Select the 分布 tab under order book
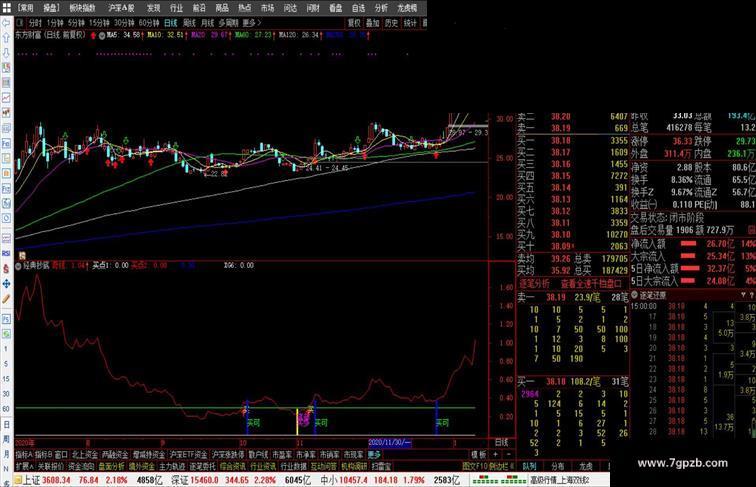This screenshot has height=487, width=756. coord(558,466)
